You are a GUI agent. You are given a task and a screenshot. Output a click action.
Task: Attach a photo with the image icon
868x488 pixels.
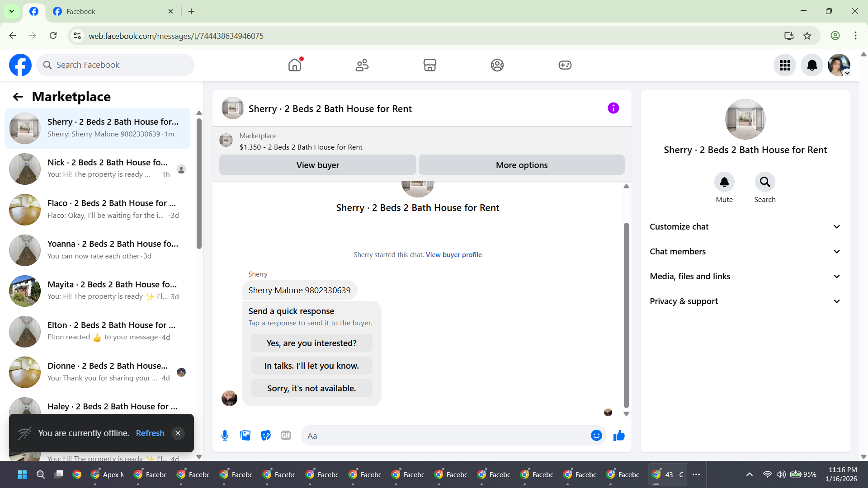pyautogui.click(x=245, y=436)
